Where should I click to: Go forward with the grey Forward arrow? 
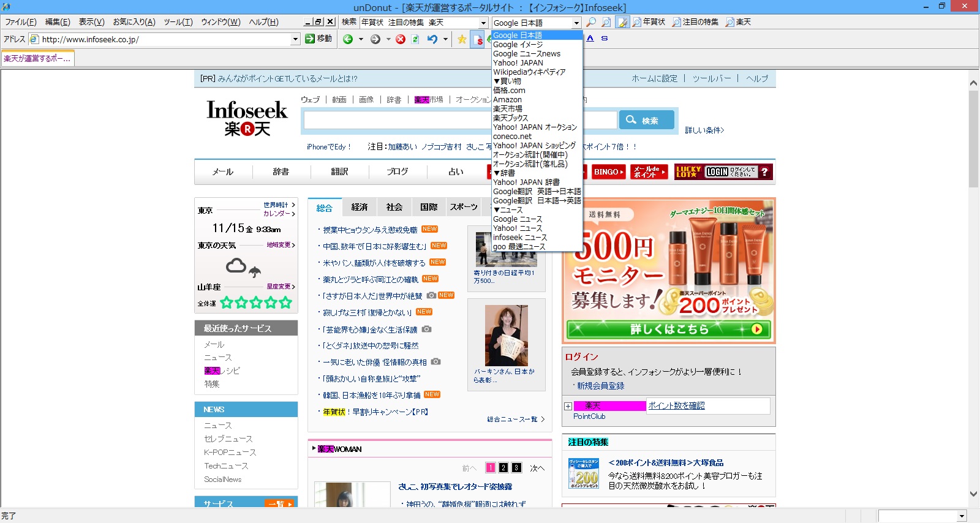(375, 39)
